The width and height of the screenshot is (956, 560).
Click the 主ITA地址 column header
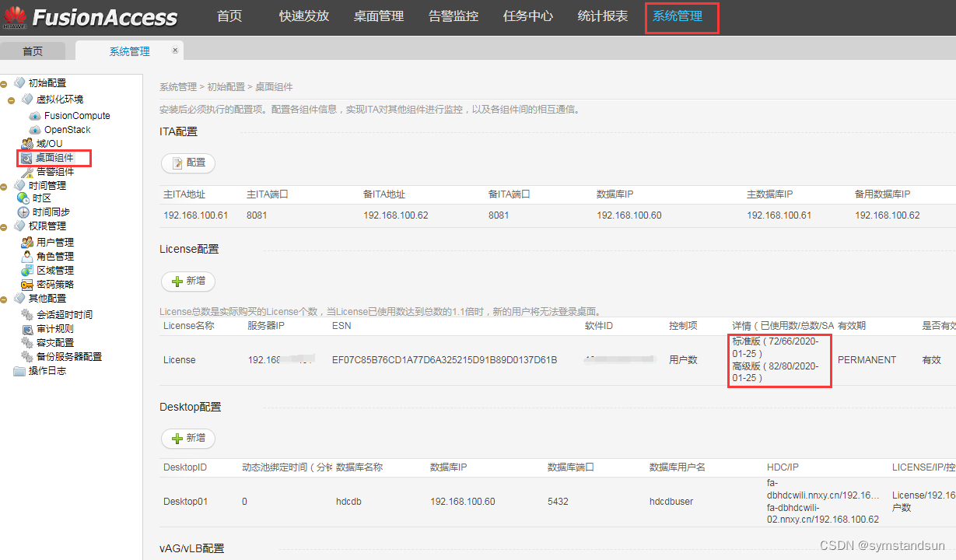pos(184,194)
